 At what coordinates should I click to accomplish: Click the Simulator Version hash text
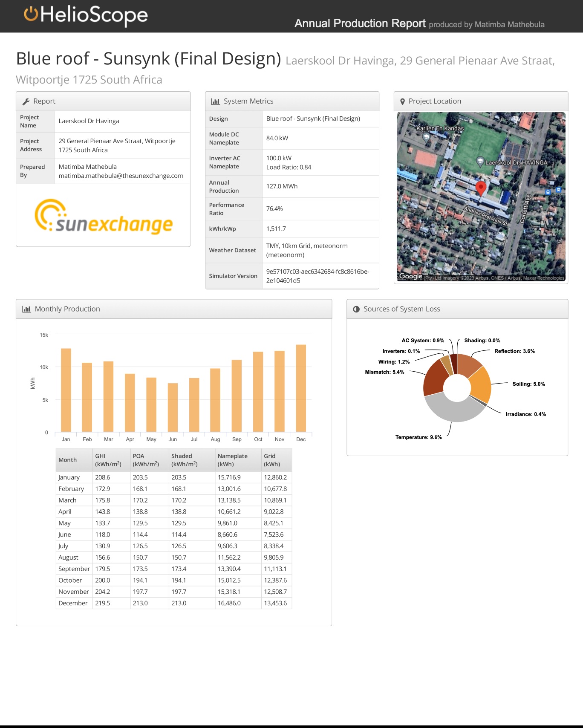(x=317, y=276)
